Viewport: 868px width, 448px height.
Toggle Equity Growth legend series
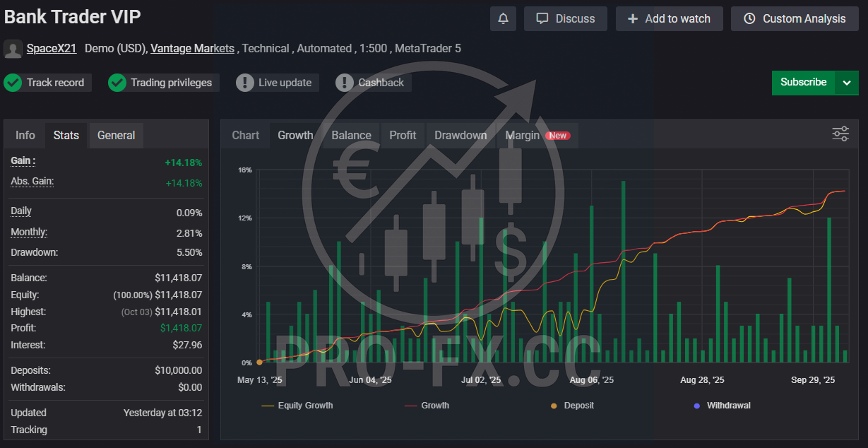[x=297, y=406]
